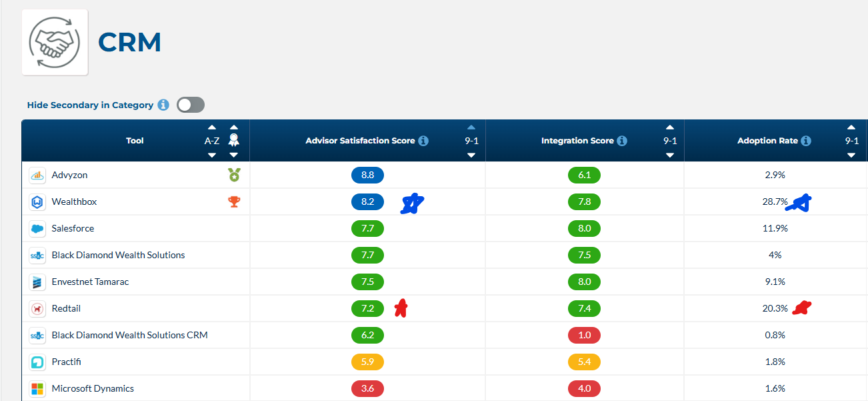
Task: Click Advyzon's 8.8 satisfaction score badge
Action: (x=367, y=175)
